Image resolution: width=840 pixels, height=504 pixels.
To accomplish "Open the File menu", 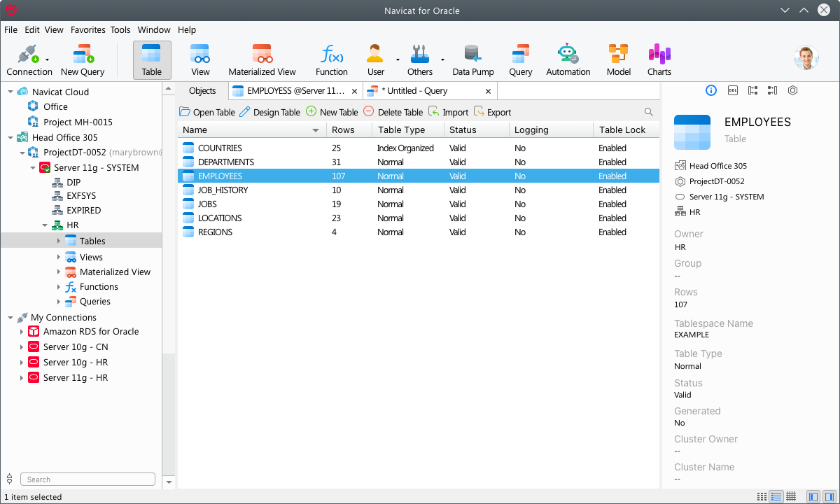I will [x=10, y=30].
